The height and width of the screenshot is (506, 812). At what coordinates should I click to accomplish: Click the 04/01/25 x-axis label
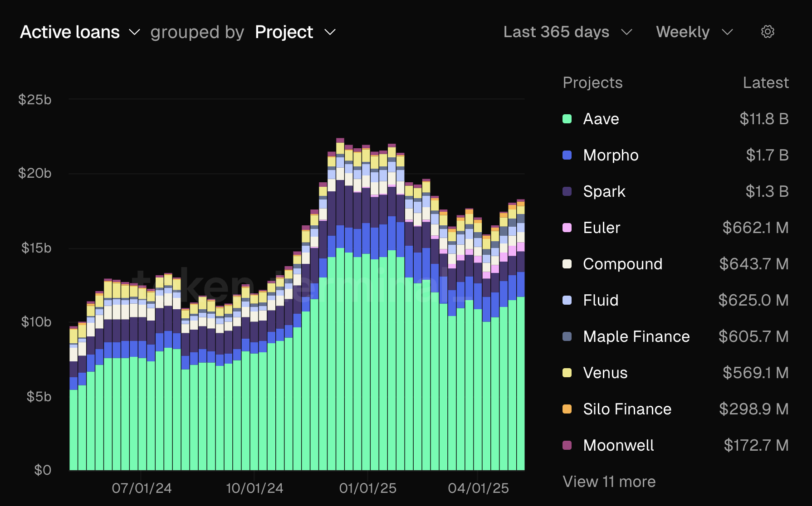click(x=478, y=488)
